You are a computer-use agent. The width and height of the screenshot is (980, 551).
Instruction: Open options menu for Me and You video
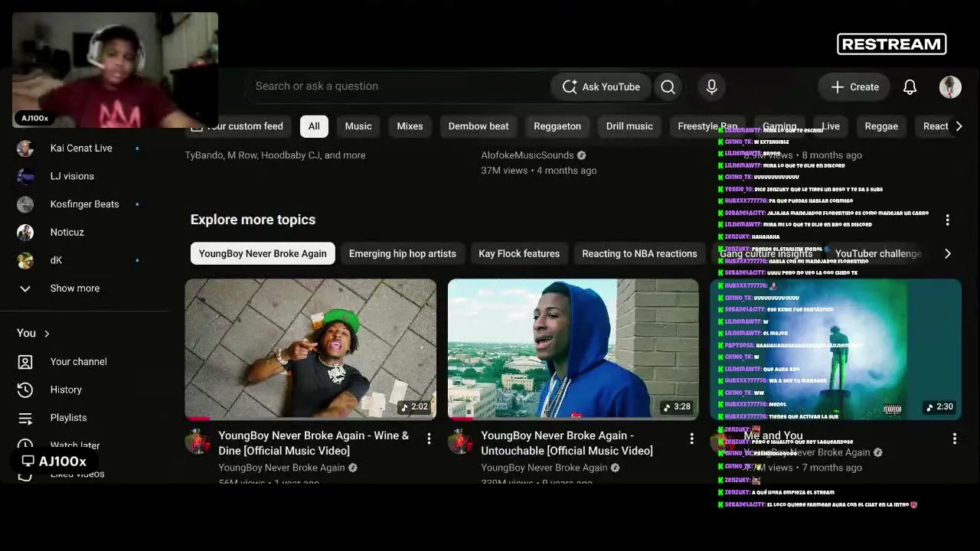click(954, 439)
